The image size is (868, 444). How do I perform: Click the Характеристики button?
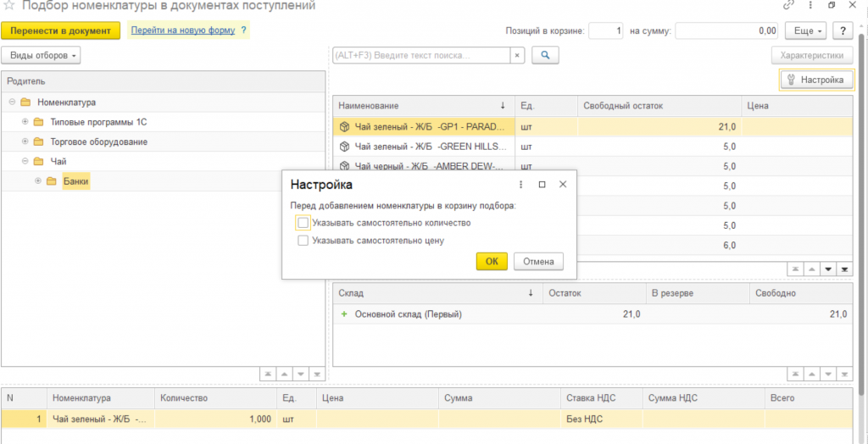pos(812,55)
